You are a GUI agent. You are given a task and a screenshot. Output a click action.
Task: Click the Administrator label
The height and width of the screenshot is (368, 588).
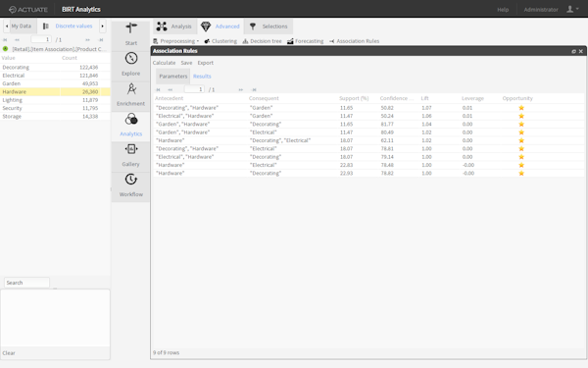coord(541,10)
